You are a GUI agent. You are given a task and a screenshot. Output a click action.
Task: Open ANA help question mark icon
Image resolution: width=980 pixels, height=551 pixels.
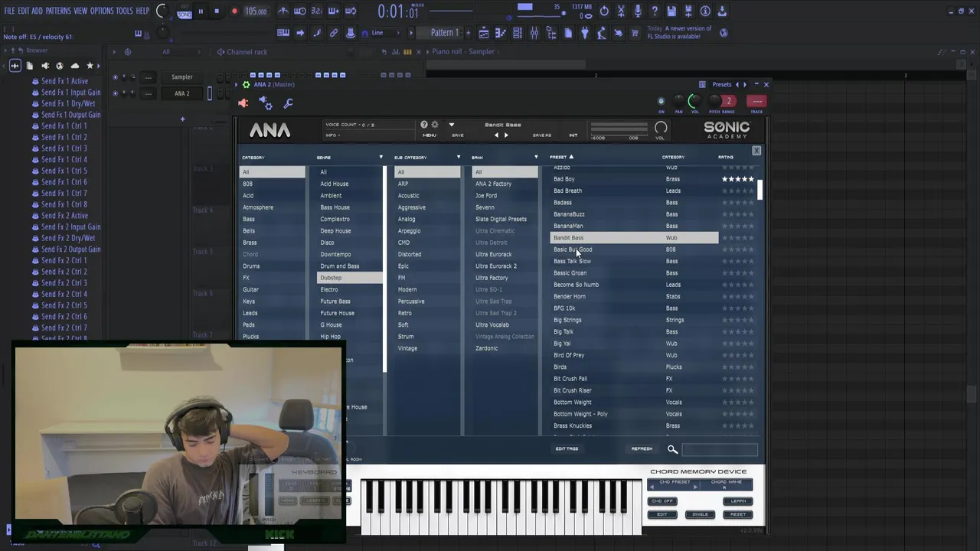[x=424, y=125]
